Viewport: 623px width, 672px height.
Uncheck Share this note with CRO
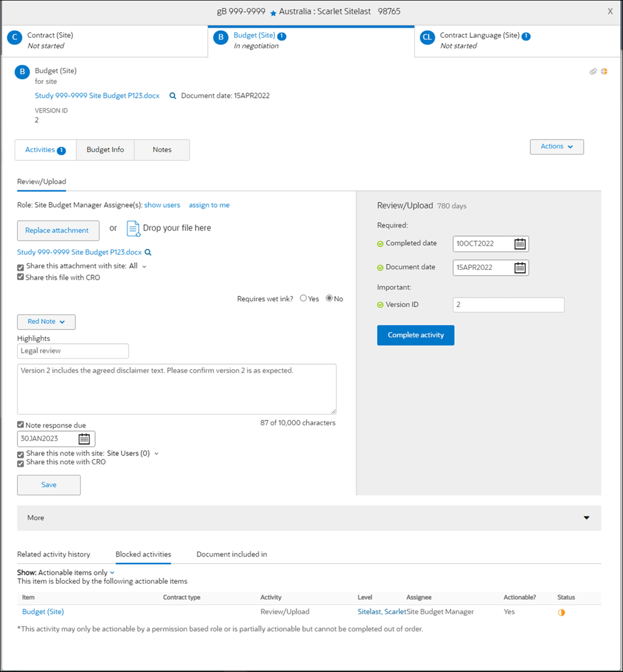point(20,463)
